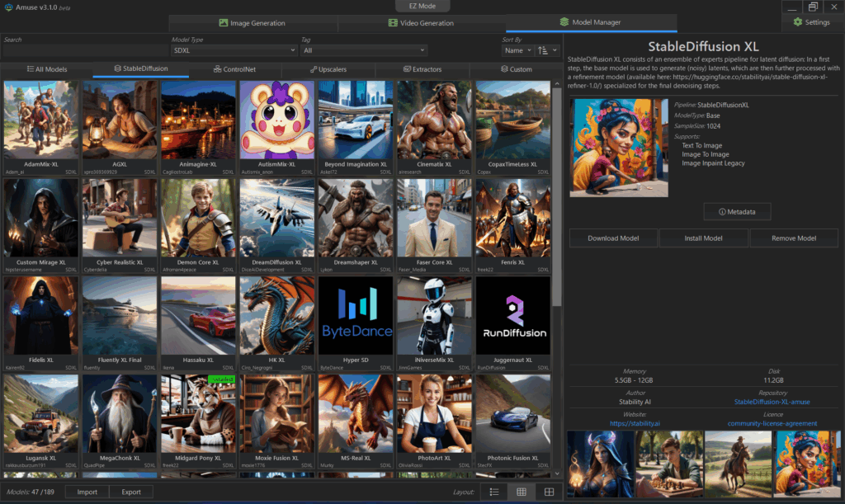Open the Tag filter dropdown
The image size is (845, 504).
(x=364, y=50)
